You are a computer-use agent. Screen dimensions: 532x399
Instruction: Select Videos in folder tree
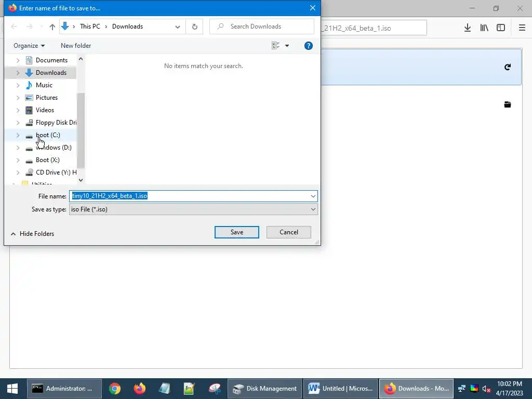(45, 110)
